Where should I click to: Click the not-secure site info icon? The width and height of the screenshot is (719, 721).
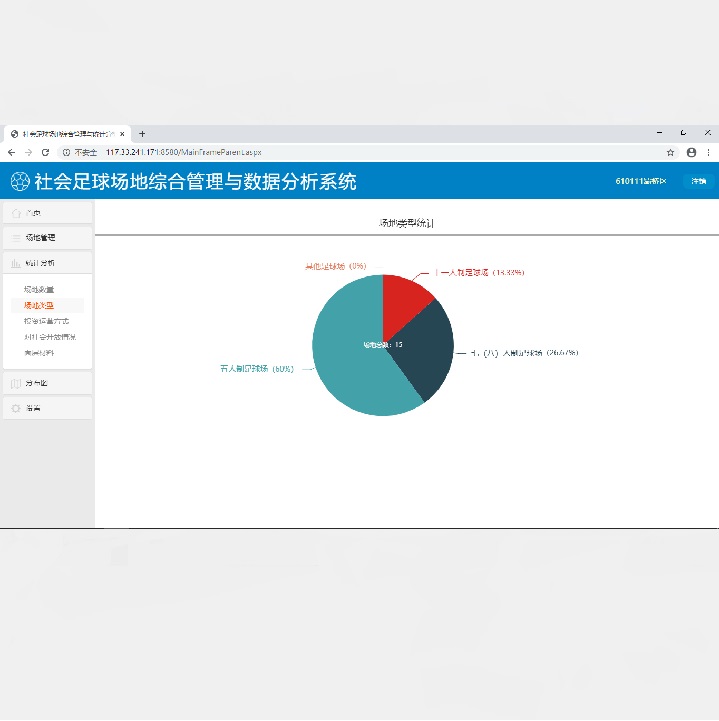(67, 152)
